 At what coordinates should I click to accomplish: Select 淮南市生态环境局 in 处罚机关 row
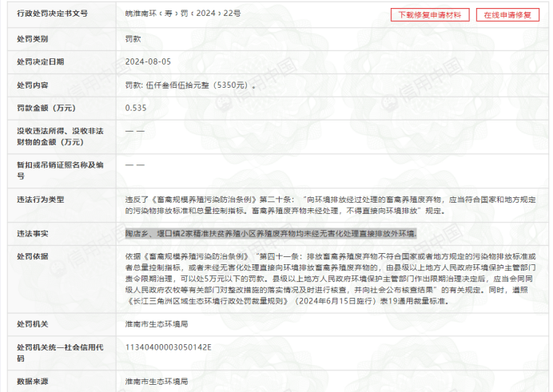click(x=157, y=324)
